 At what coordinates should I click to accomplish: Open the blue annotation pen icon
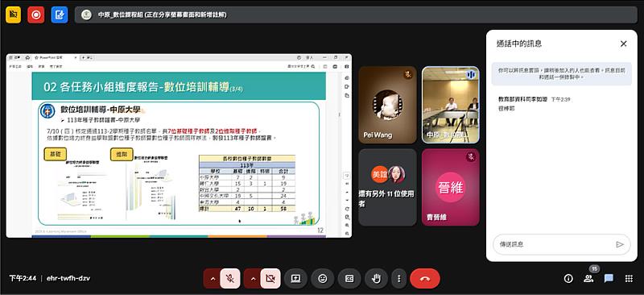(60, 15)
